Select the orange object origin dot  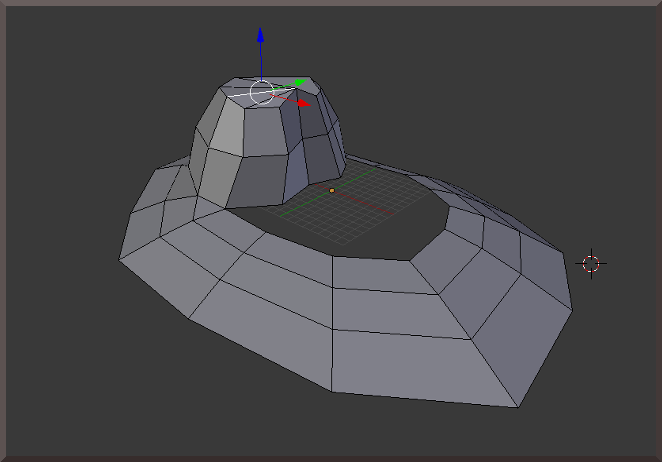coord(332,189)
